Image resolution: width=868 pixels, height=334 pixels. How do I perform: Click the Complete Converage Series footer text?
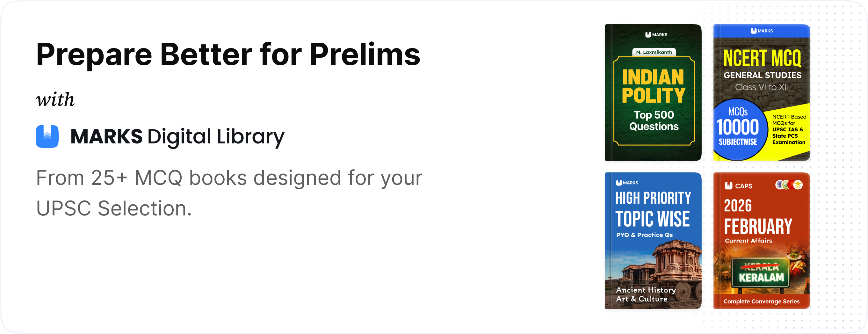click(761, 301)
